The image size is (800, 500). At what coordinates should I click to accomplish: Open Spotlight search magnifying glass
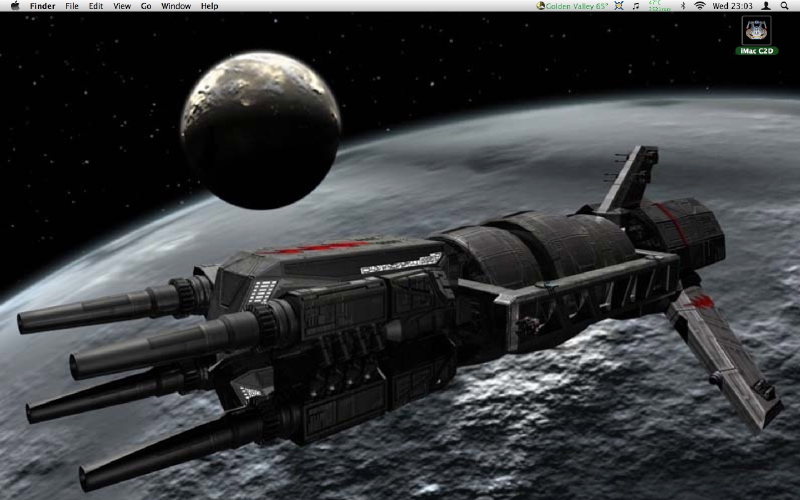pos(785,6)
